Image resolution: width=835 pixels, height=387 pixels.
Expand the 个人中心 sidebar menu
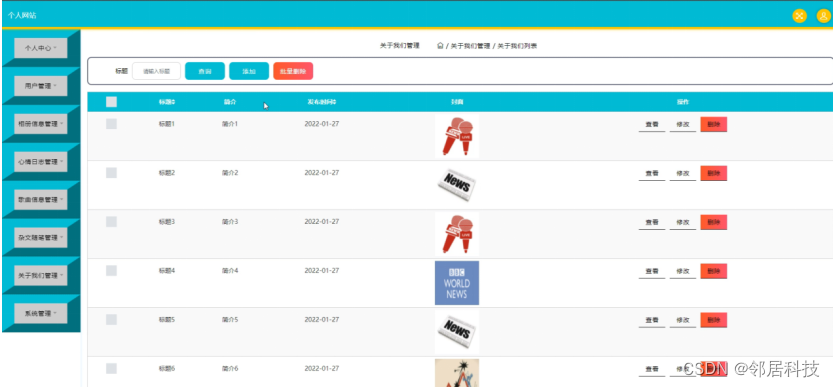pos(40,48)
